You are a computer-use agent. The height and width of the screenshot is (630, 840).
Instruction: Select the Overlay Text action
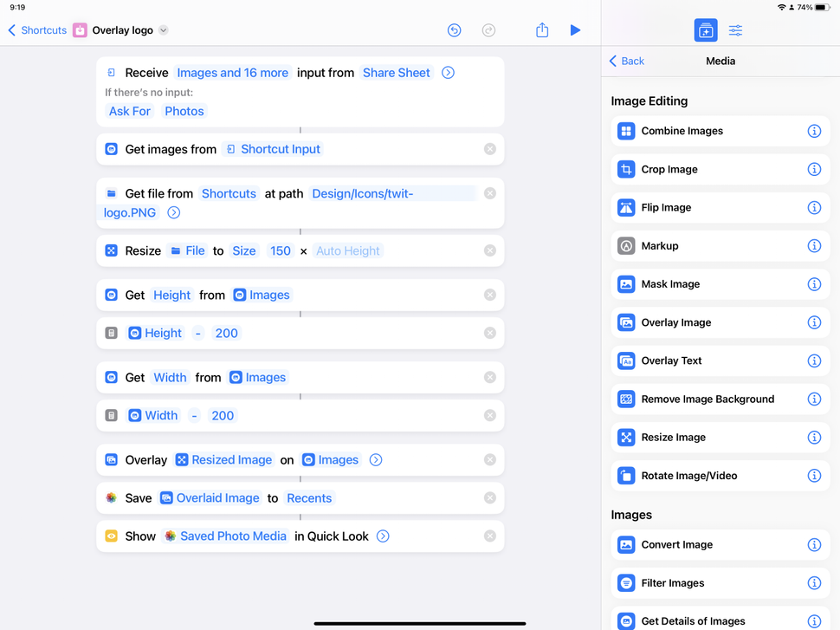pyautogui.click(x=719, y=360)
